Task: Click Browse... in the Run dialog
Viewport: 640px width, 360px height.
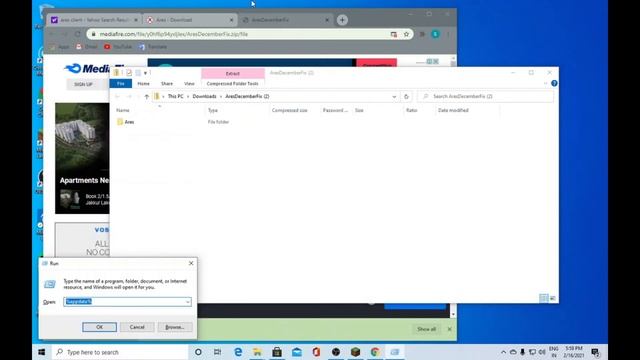Action: click(175, 327)
